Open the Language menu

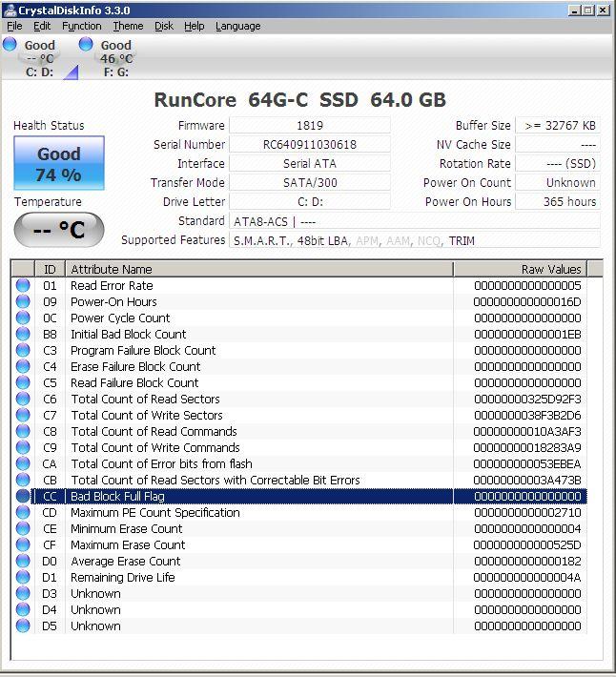coord(237,26)
